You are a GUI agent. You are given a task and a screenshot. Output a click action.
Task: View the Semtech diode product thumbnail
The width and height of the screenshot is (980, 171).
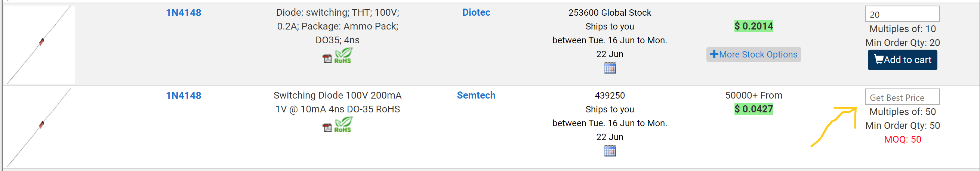coord(40,127)
